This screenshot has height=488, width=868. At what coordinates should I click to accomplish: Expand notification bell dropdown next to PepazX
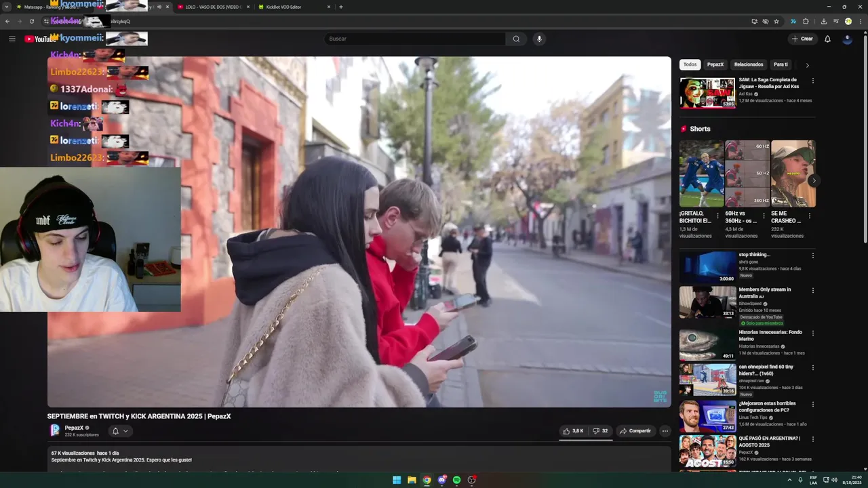pyautogui.click(x=120, y=431)
